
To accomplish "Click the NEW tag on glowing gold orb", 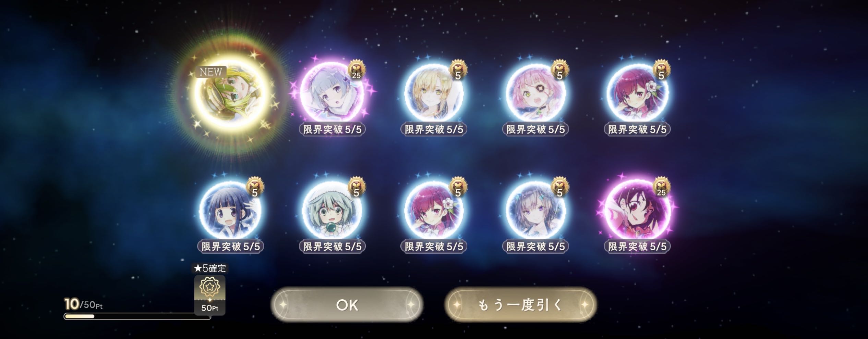I will point(211,72).
